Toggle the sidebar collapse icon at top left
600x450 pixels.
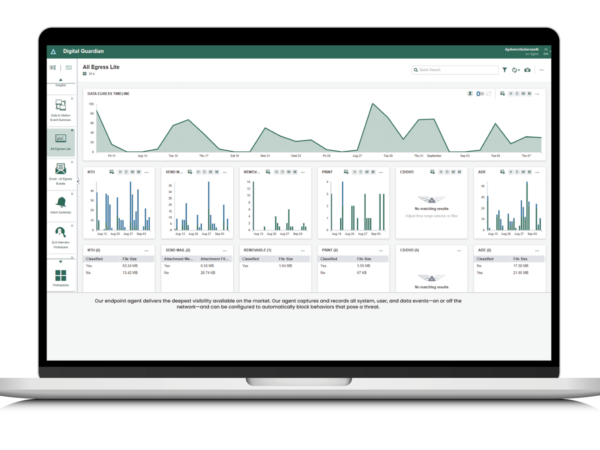coord(53,68)
